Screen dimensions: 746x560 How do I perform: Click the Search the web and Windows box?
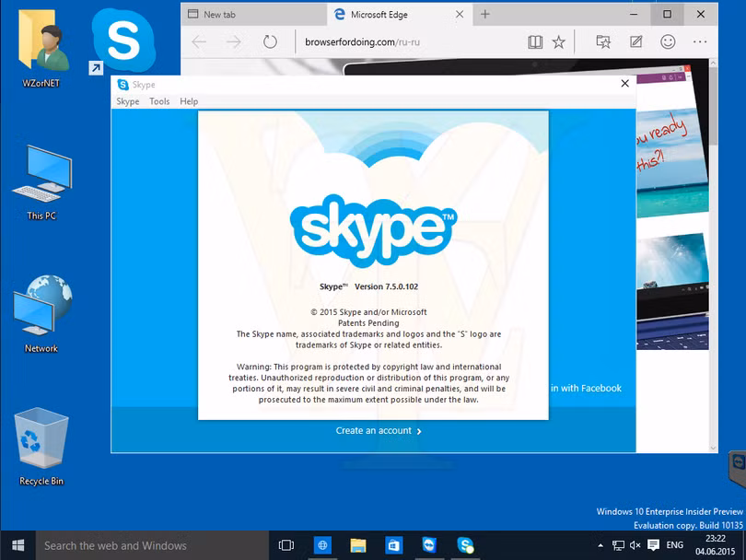(x=147, y=545)
